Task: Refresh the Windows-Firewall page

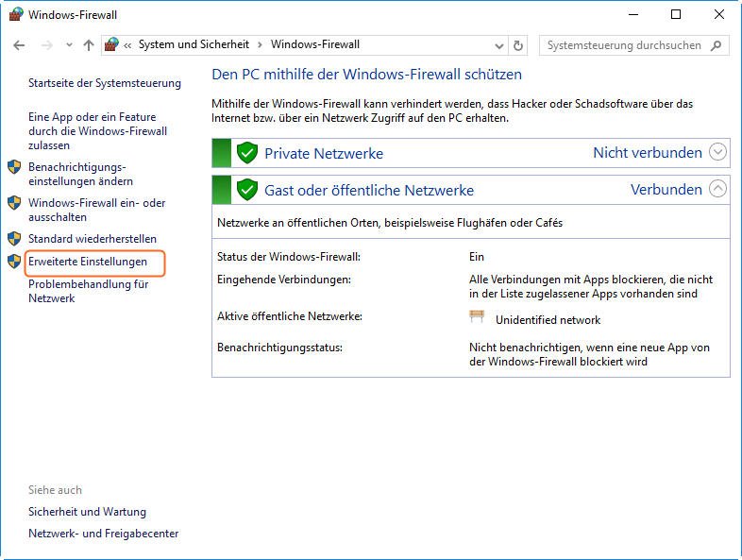Action: point(518,46)
